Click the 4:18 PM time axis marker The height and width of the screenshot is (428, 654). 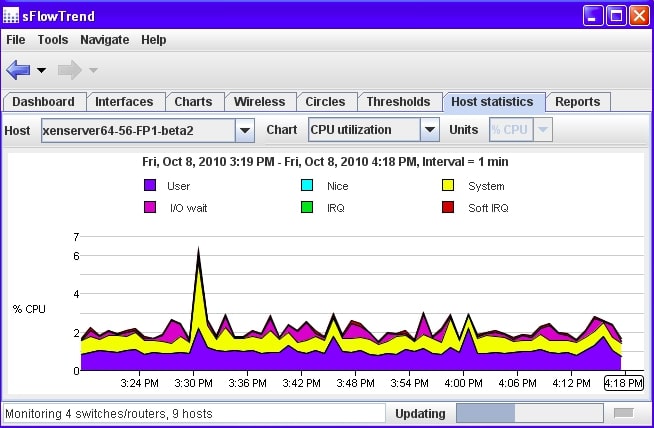624,383
